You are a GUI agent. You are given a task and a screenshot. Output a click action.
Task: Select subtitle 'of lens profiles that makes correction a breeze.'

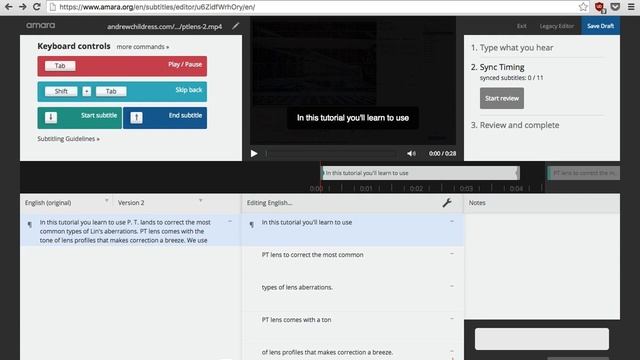click(353, 352)
